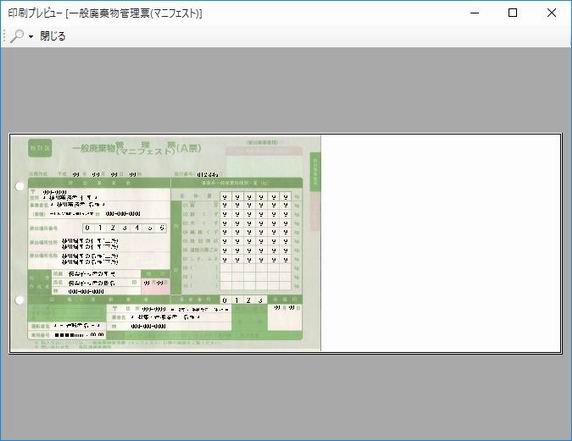The height and width of the screenshot is (441, 572).
Task: Click the pink stamp box on the form
Action: tap(155, 286)
